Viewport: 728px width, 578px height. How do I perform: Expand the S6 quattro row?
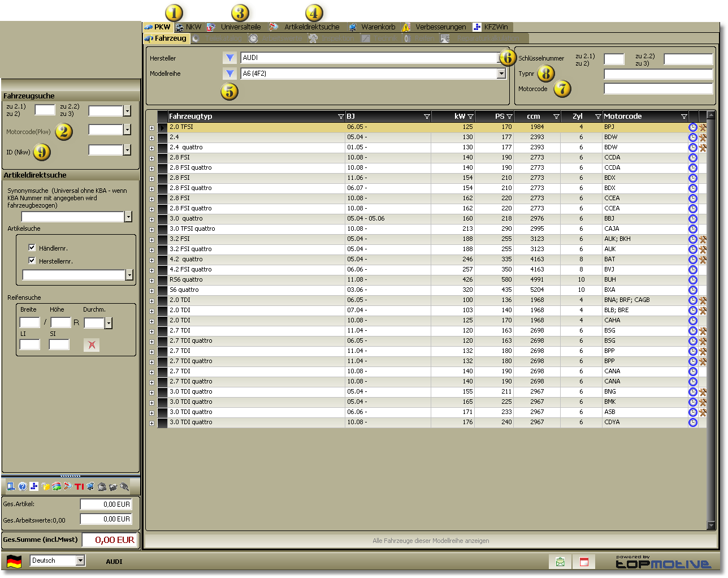coord(151,291)
